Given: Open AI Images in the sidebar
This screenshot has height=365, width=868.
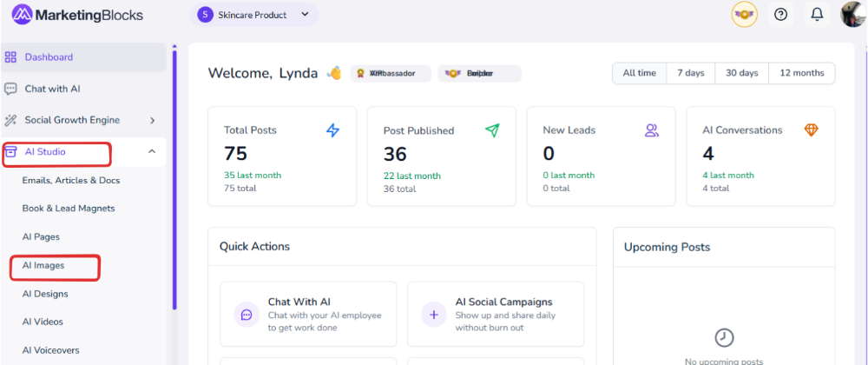Looking at the screenshot, I should pos(43,265).
